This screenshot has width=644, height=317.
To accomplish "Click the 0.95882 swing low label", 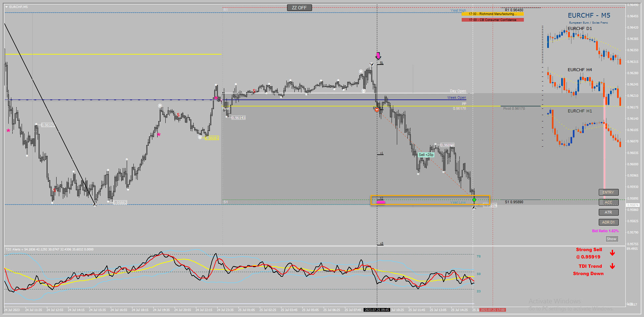I will point(120,203).
